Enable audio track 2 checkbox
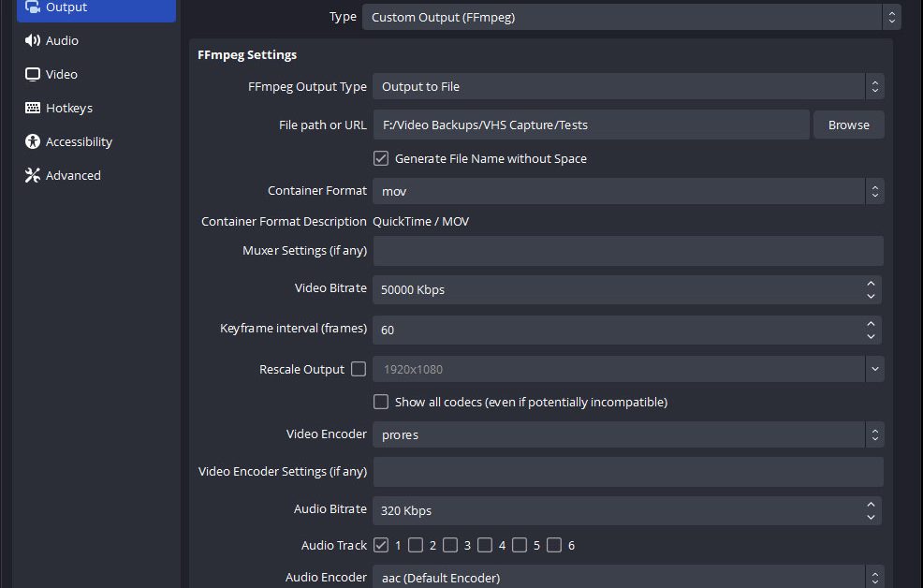Screen dimensions: 923x588 tap(416, 545)
